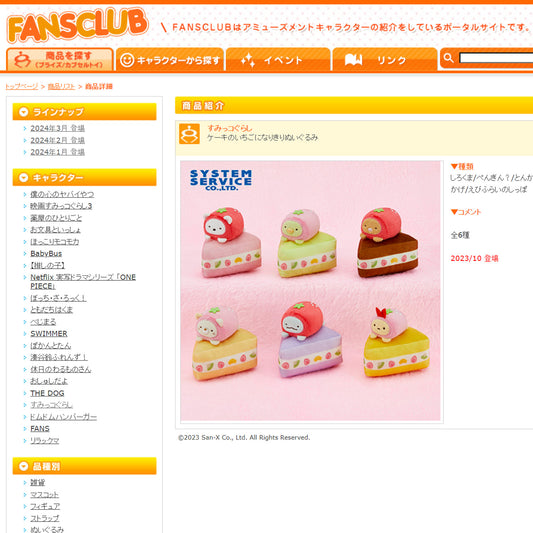
Task: Open the イベント navigation tab
Action: click(278, 60)
